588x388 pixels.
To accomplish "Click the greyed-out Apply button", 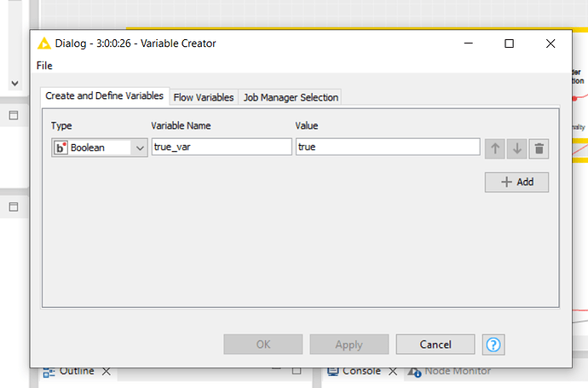I will (x=349, y=345).
